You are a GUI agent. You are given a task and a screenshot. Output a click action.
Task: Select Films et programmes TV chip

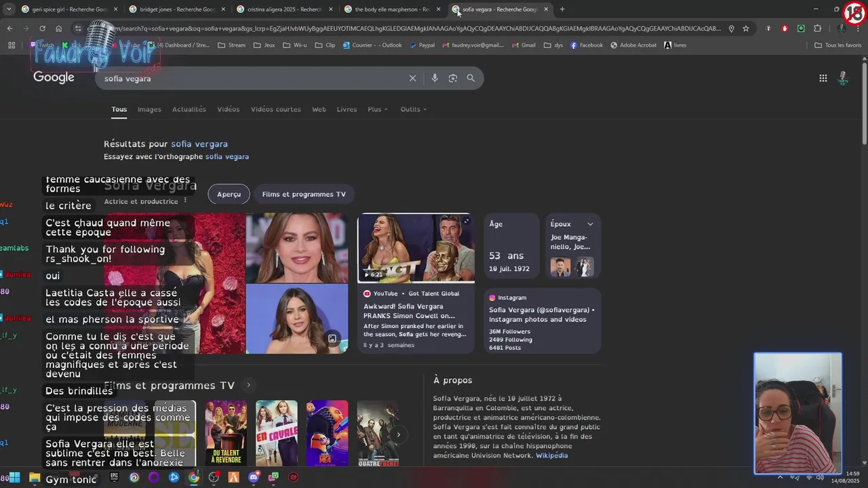click(x=304, y=195)
